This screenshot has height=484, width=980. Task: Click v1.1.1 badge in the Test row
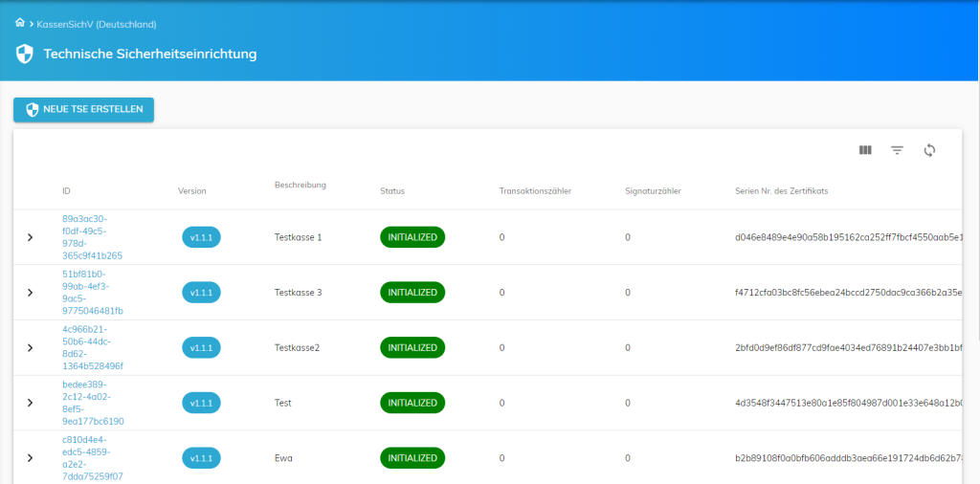201,403
